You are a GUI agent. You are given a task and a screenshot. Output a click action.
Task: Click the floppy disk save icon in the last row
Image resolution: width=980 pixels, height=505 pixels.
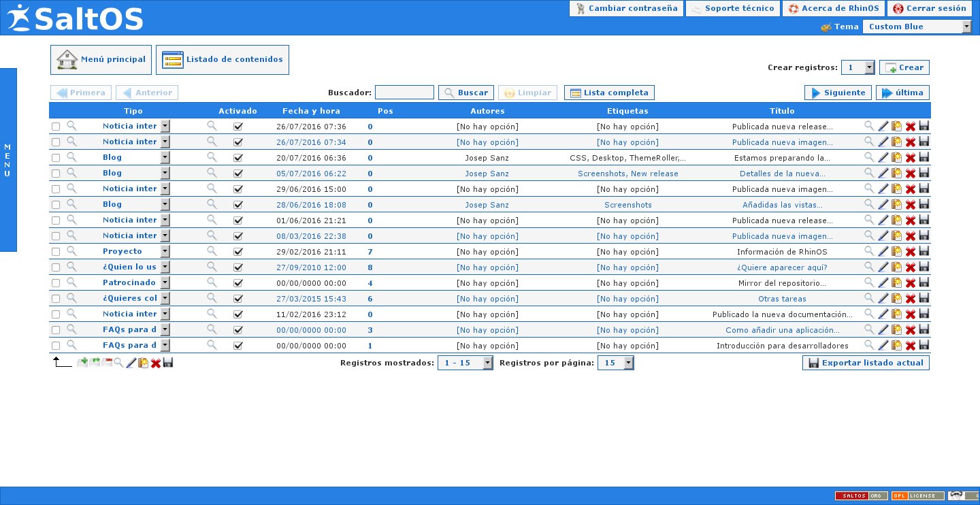click(924, 345)
